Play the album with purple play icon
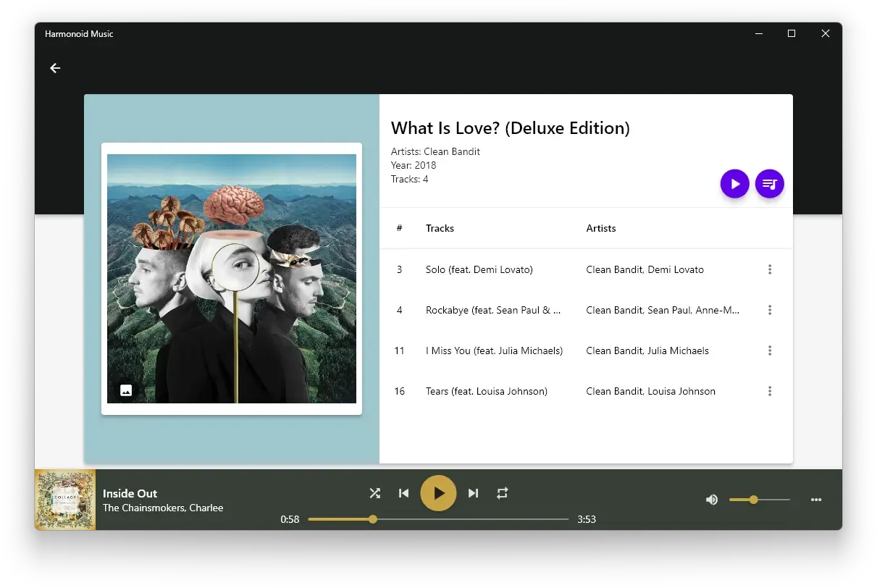Viewport: 877px width, 588px height. 734,183
